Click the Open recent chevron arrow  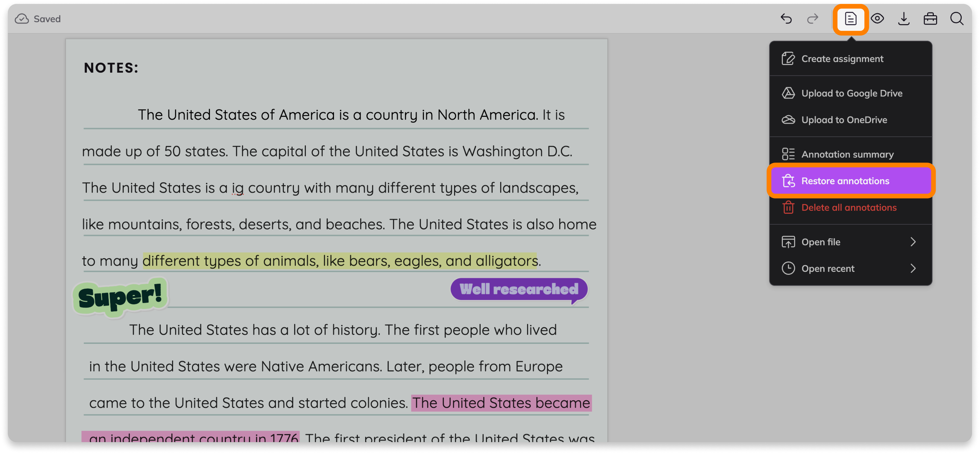(913, 269)
